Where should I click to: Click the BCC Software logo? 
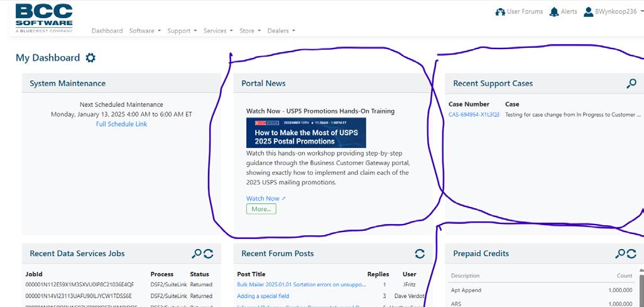pyautogui.click(x=44, y=18)
